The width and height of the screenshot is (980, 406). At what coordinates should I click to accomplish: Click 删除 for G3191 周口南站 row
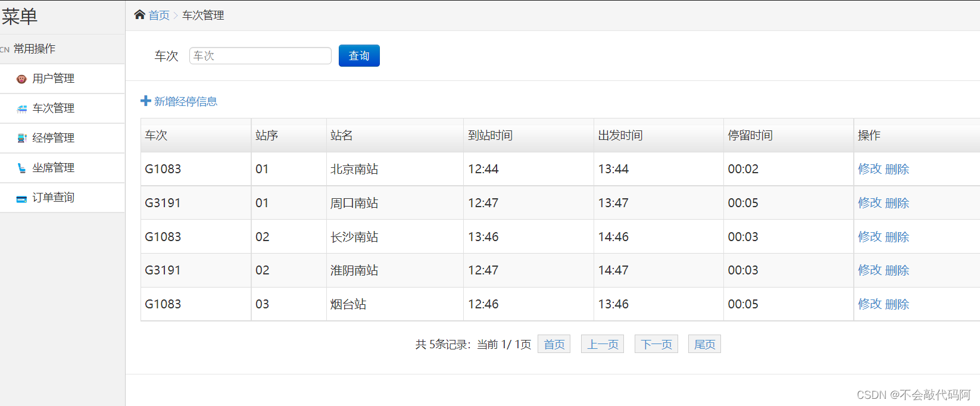pos(897,203)
